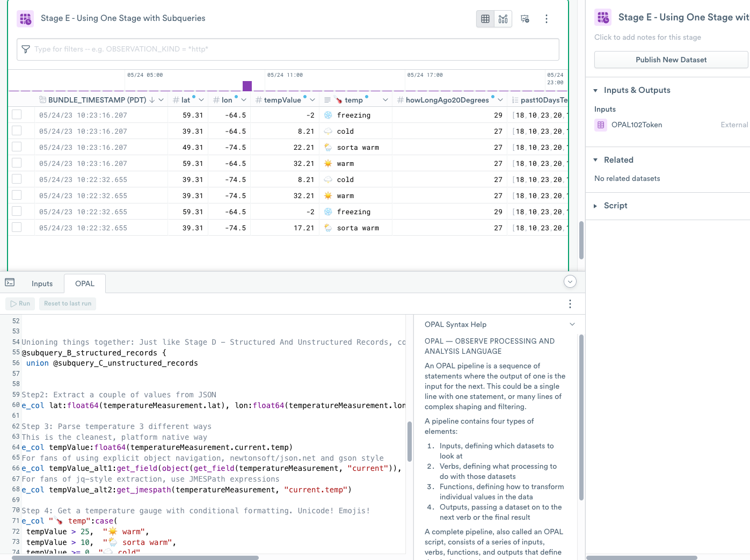Select the OPAL tab

(x=85, y=283)
